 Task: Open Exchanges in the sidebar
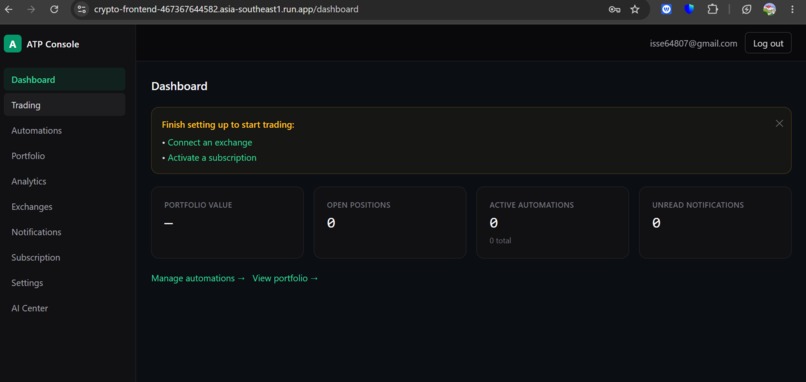click(x=64, y=207)
